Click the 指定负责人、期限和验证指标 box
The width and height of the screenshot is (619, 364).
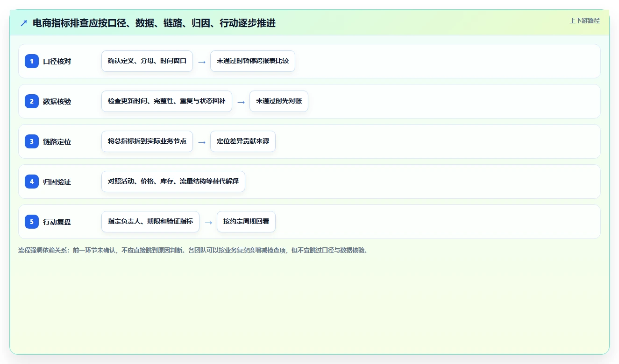point(150,222)
